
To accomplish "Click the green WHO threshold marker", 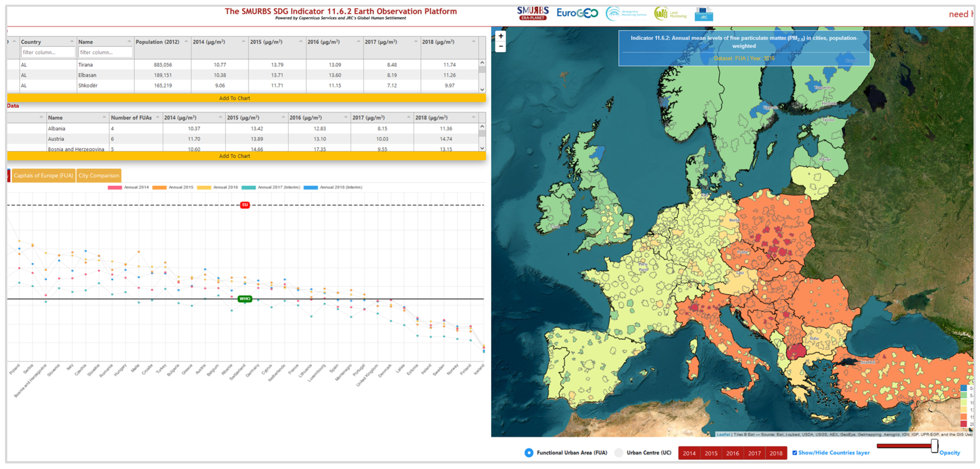I will (245, 299).
